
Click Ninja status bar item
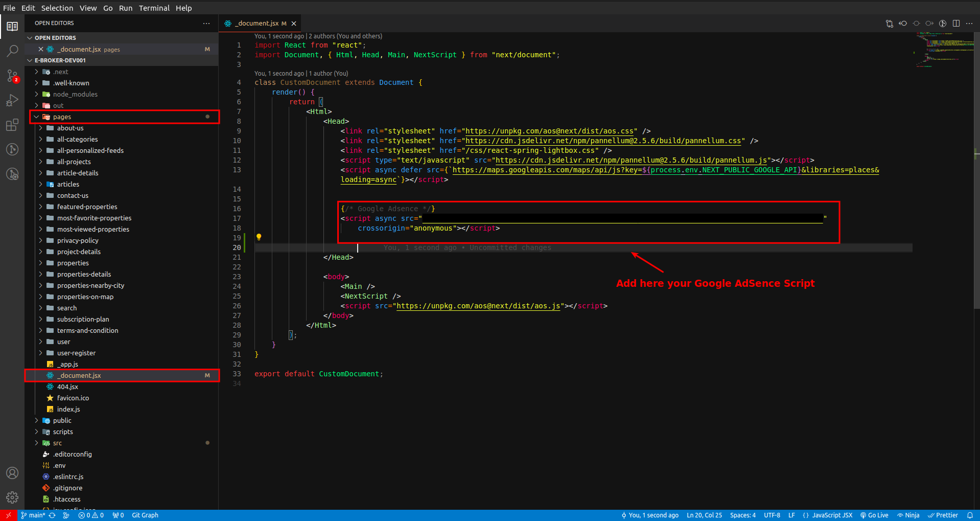(908, 515)
